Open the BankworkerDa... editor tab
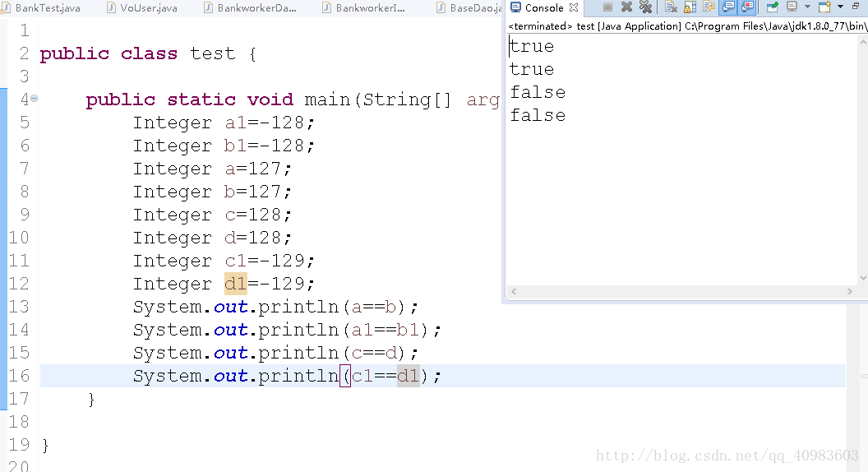Image resolution: width=868 pixels, height=472 pixels. point(251,7)
